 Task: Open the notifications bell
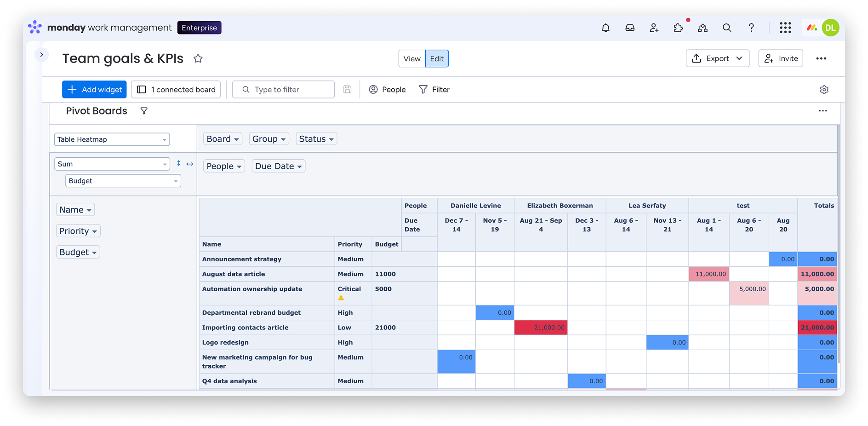[x=605, y=28]
